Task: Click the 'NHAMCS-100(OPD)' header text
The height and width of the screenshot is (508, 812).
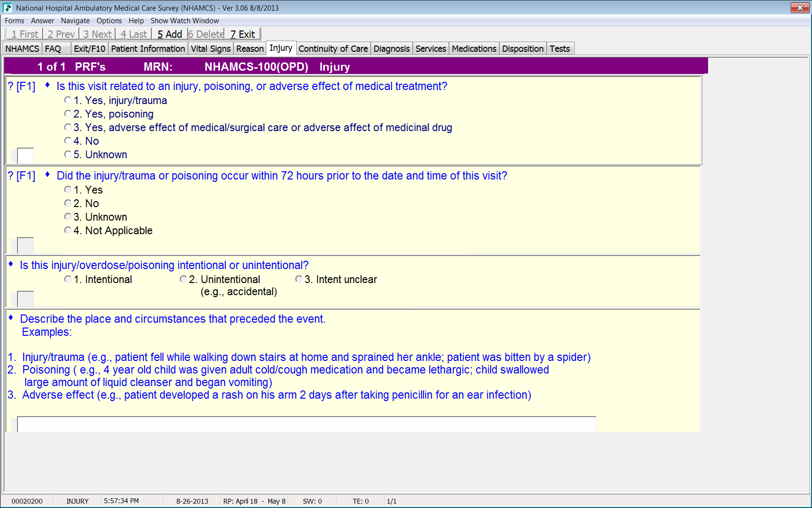Action: 256,67
